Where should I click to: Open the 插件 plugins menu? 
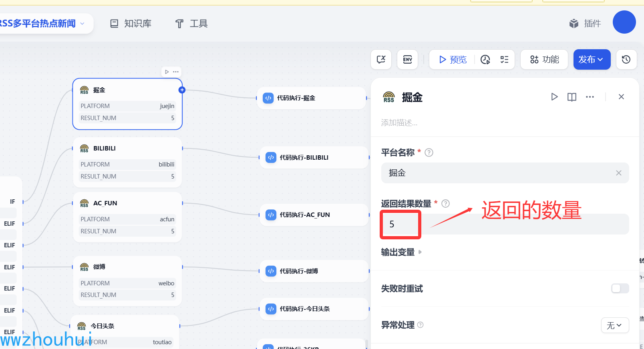click(585, 24)
